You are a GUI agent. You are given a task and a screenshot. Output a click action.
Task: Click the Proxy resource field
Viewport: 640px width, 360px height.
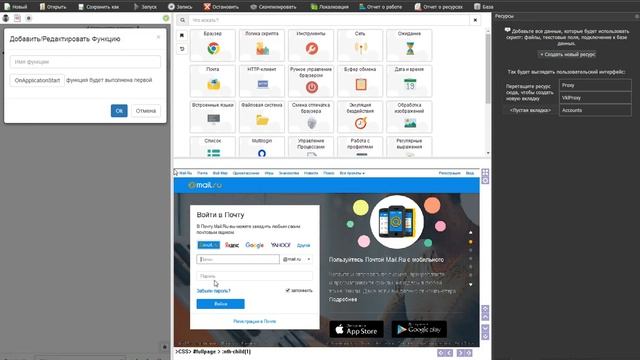595,85
